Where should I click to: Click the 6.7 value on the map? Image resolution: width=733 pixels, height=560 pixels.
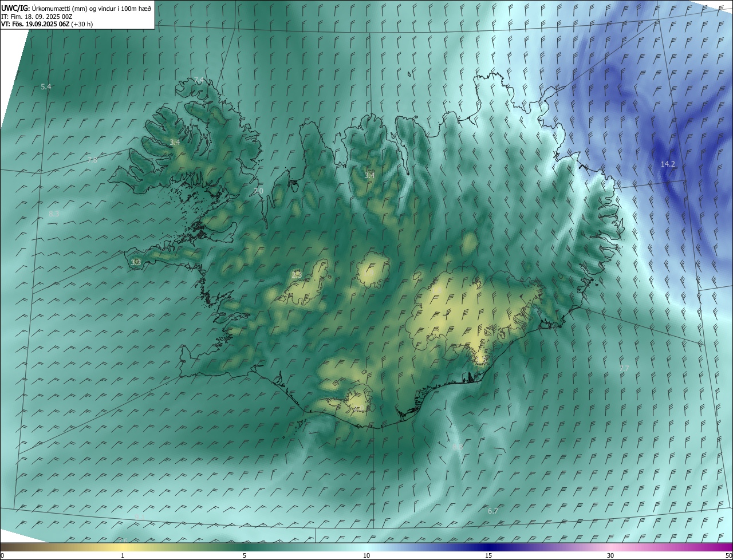(492, 511)
